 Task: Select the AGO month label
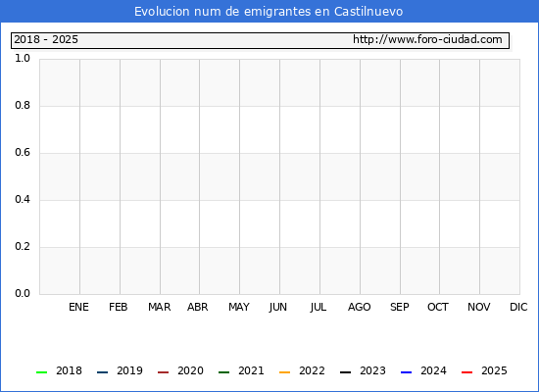pos(360,307)
